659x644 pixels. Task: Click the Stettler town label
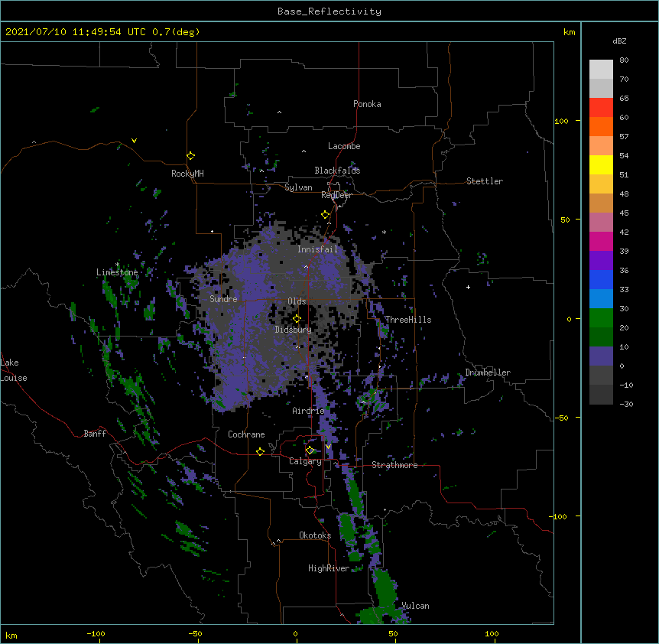[485, 181]
